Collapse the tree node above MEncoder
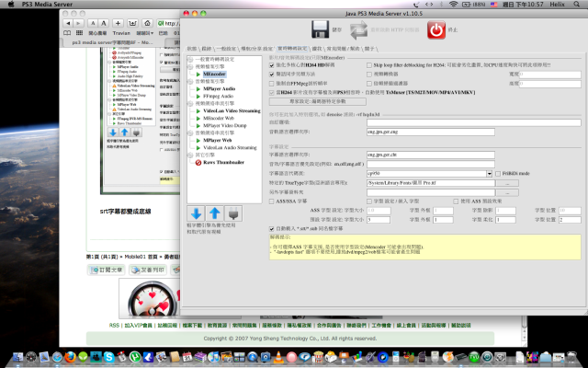 pyautogui.click(x=190, y=67)
